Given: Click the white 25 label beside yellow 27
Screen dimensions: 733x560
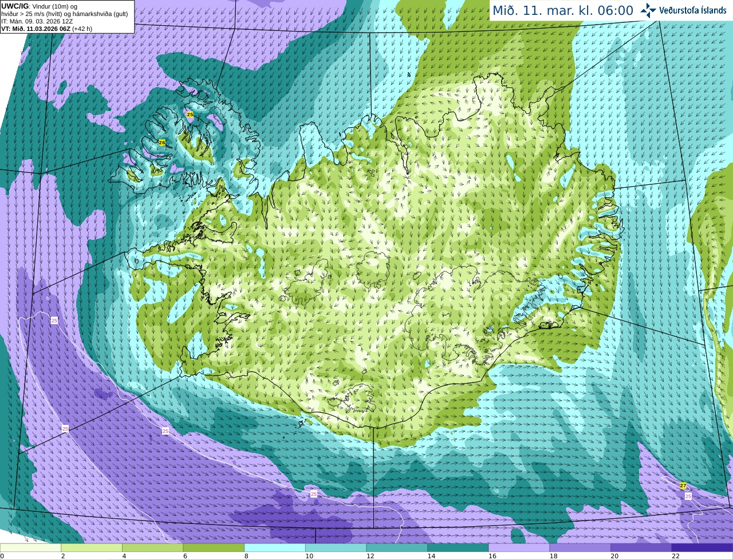Looking at the screenshot, I should point(688,496).
